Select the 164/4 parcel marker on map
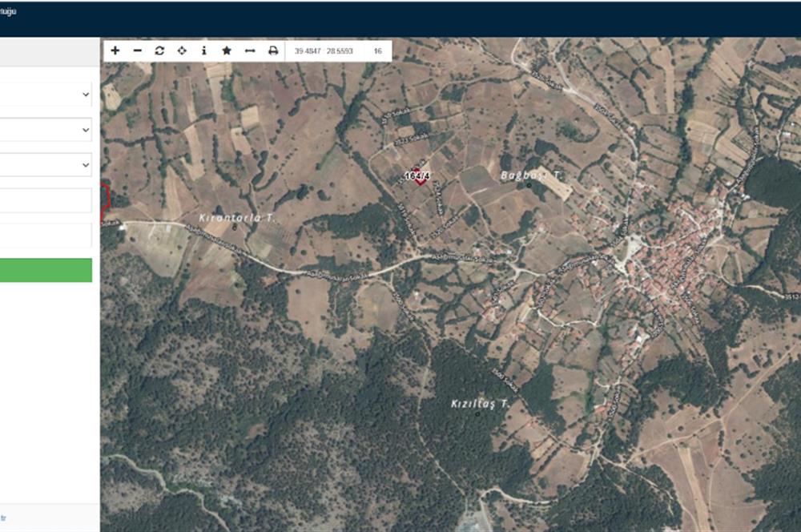Image resolution: width=801 pixels, height=532 pixels. coord(418,176)
